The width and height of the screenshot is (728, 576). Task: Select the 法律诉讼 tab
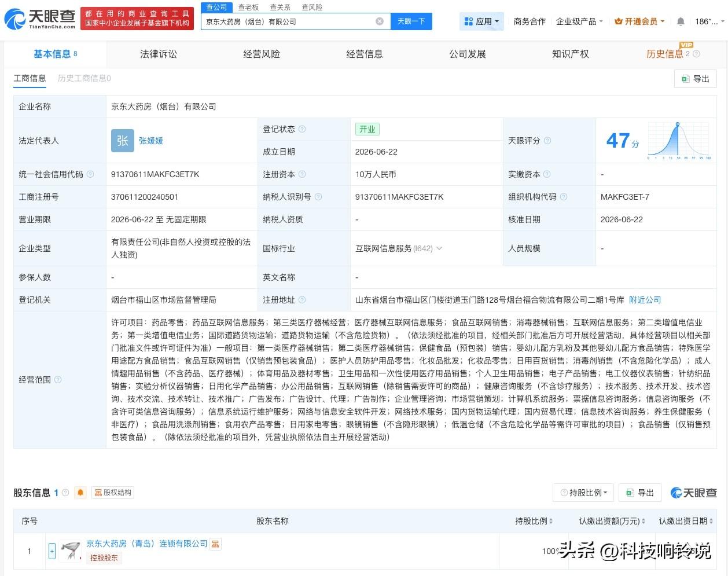click(159, 54)
